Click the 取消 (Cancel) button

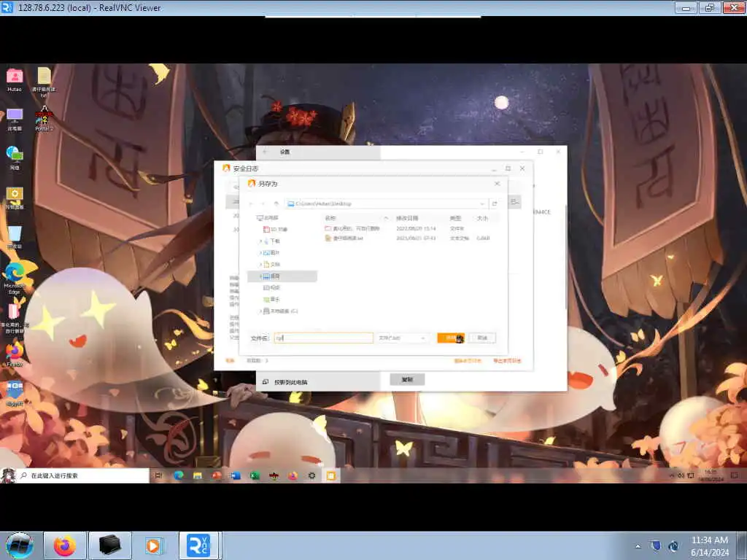tap(482, 338)
